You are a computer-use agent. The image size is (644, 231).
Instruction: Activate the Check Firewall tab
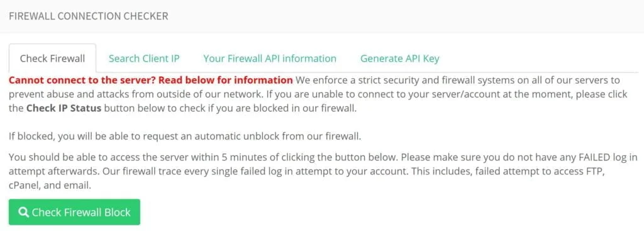point(53,59)
